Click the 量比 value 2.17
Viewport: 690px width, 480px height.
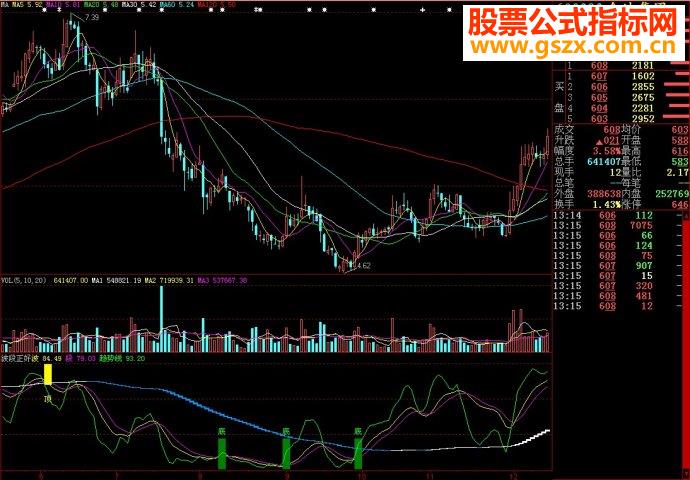pos(677,172)
